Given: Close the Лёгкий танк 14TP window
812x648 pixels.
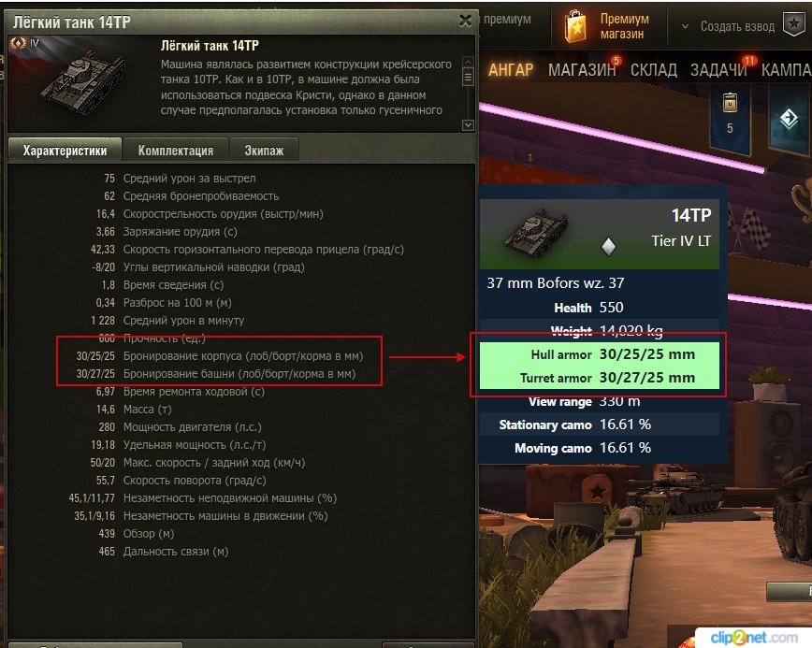Looking at the screenshot, I should pos(465,21).
